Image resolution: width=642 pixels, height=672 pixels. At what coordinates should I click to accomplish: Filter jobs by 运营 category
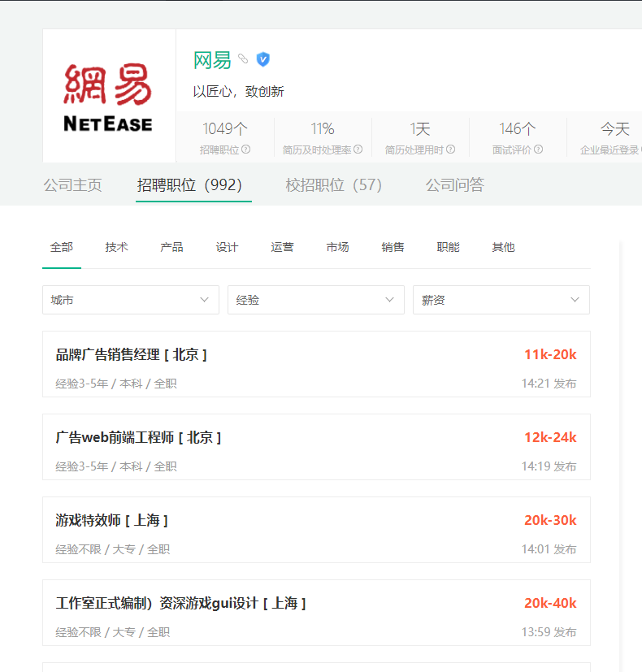pyautogui.click(x=282, y=247)
